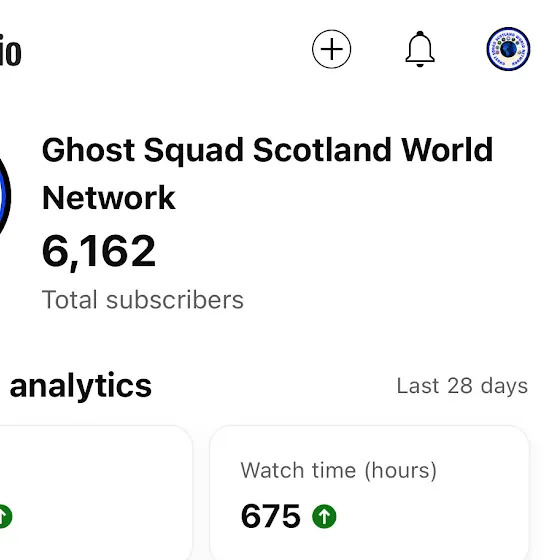Select the 6,162 subscriber count
The width and height of the screenshot is (560, 560).
coord(99,251)
